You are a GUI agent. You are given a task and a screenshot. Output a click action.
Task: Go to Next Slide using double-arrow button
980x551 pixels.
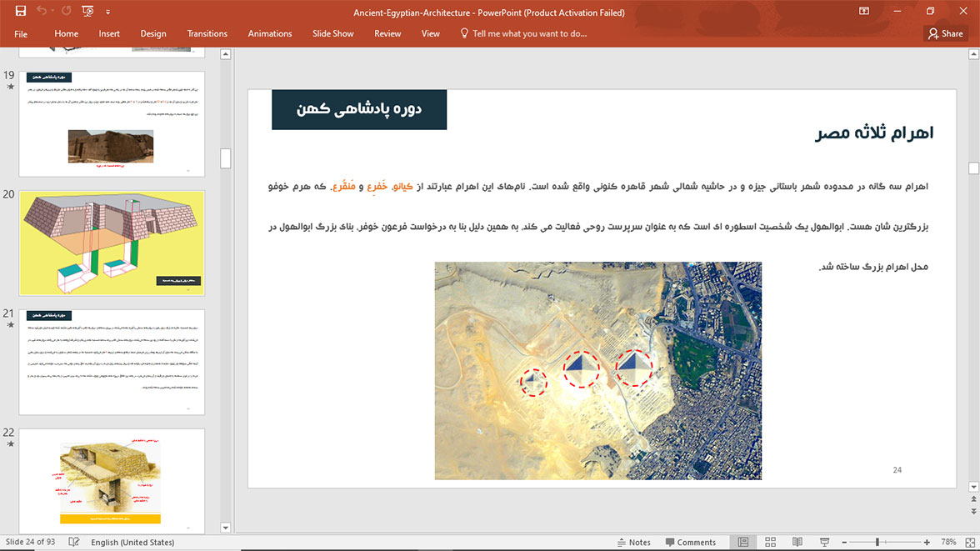[973, 511]
